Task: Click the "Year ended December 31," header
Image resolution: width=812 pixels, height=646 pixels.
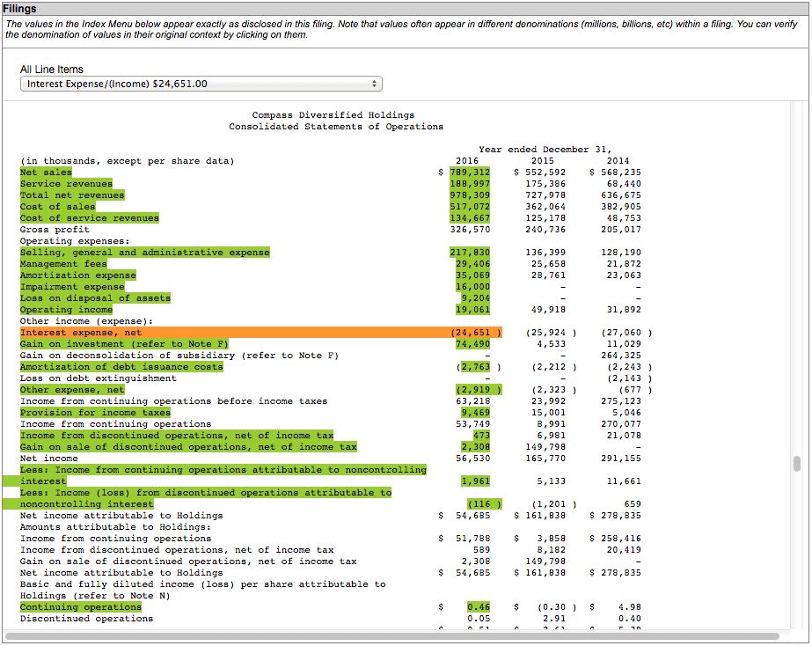Action: click(x=545, y=150)
